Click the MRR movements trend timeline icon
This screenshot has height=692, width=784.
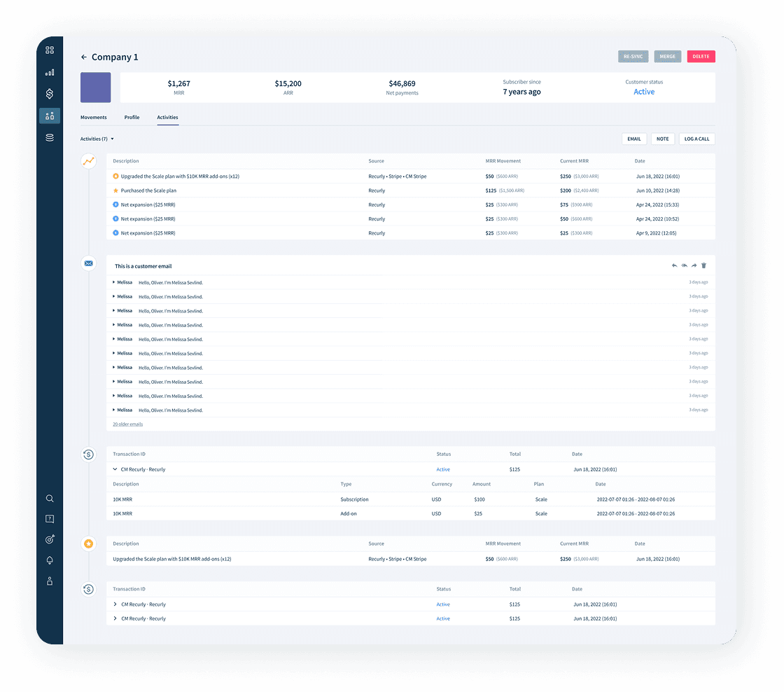tap(88, 161)
